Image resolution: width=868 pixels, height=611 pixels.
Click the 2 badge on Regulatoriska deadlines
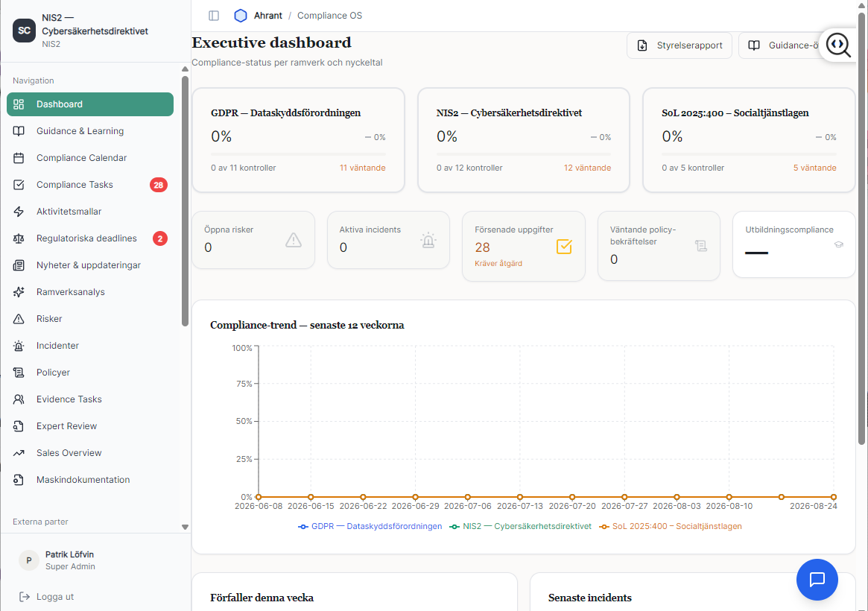pos(160,238)
